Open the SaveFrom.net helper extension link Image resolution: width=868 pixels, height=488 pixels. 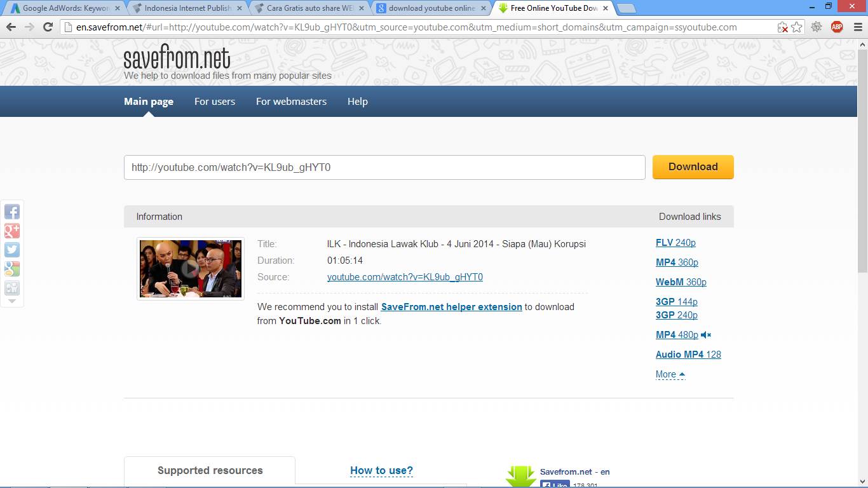point(452,307)
